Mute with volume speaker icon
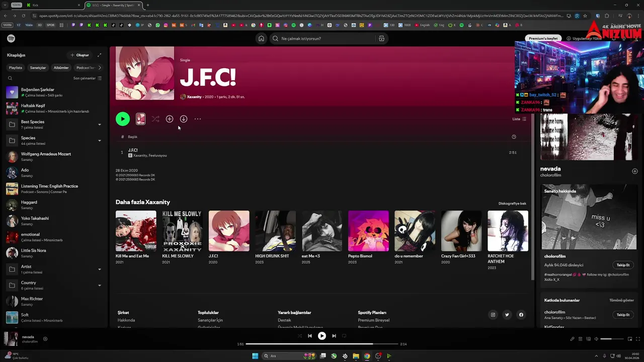Image resolution: width=644 pixels, height=362 pixels. tap(596, 339)
